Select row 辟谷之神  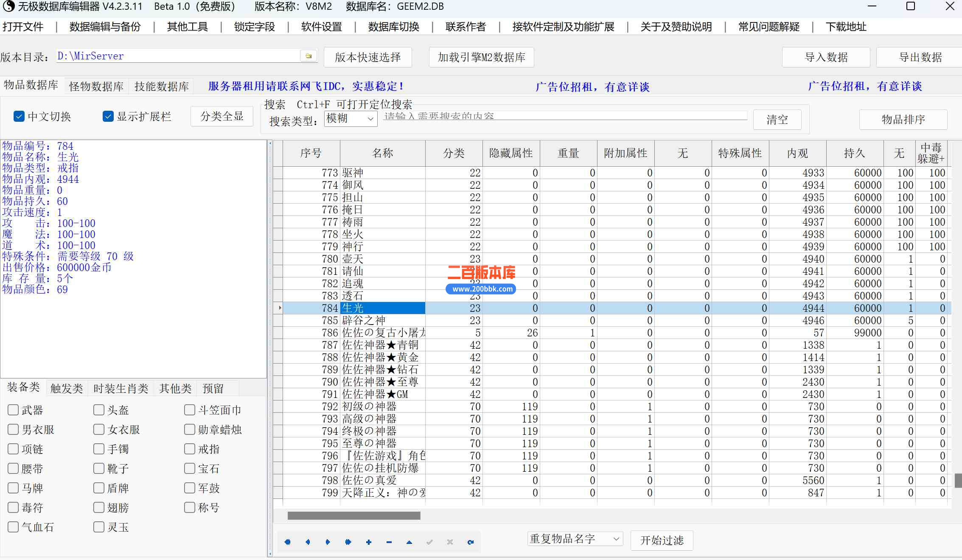[x=612, y=320]
